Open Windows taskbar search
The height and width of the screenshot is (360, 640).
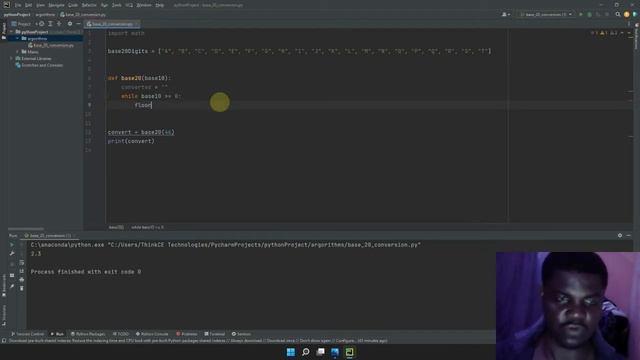pos(305,352)
